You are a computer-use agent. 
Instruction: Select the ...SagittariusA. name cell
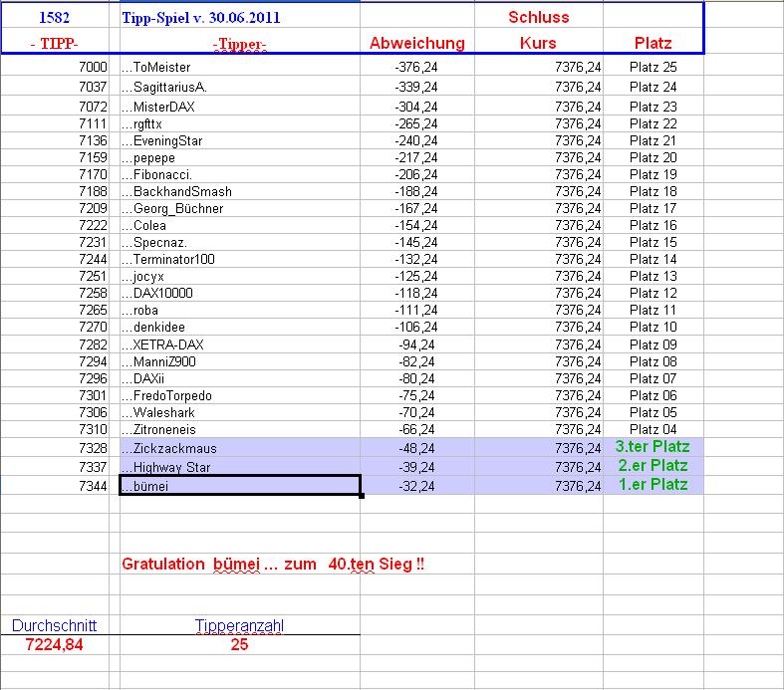(239, 87)
